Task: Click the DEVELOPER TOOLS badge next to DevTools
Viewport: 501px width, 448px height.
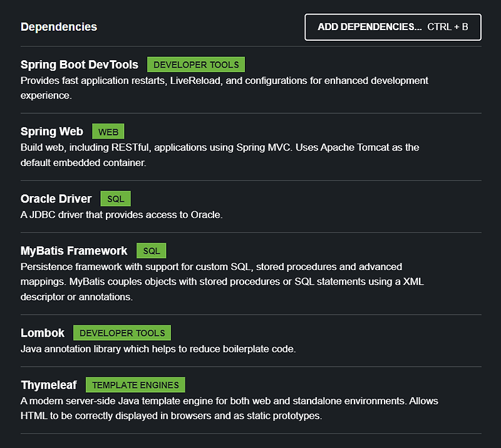Action: tap(195, 64)
